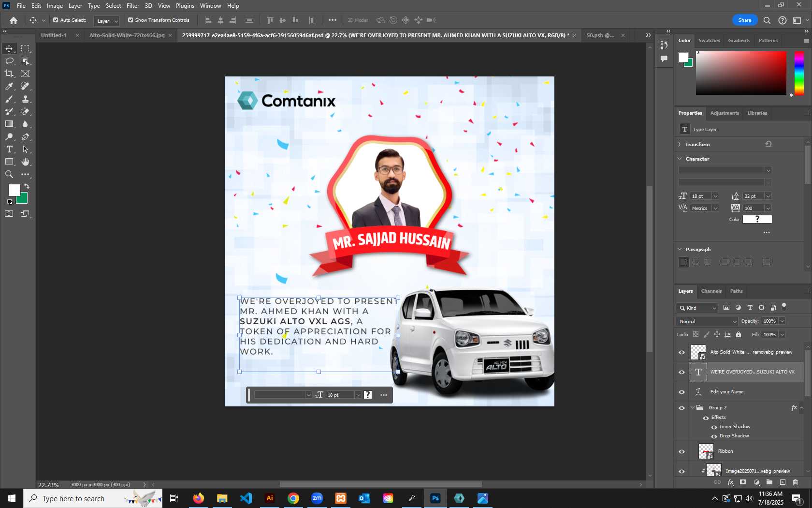Hide the WE'RE OVERJOYED text layer

(682, 372)
